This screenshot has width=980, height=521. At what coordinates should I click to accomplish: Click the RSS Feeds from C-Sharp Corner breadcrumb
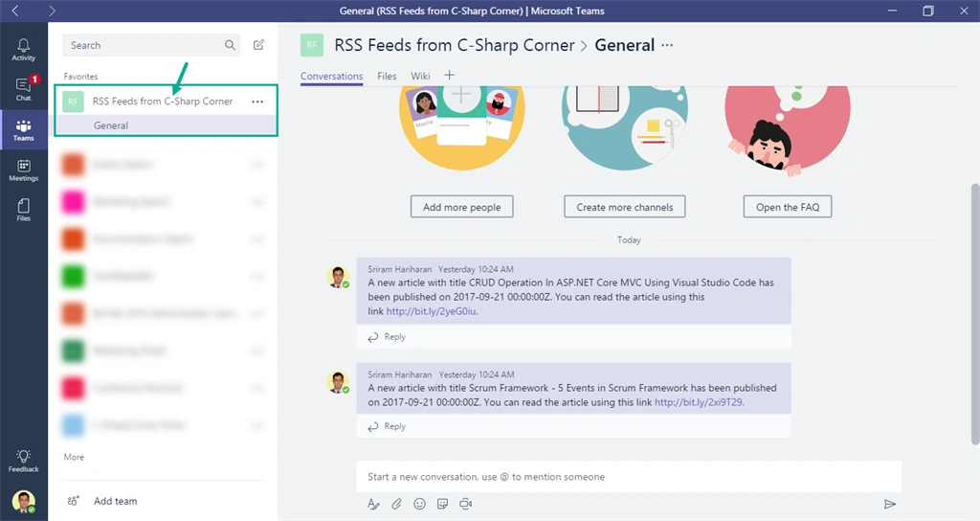point(455,45)
